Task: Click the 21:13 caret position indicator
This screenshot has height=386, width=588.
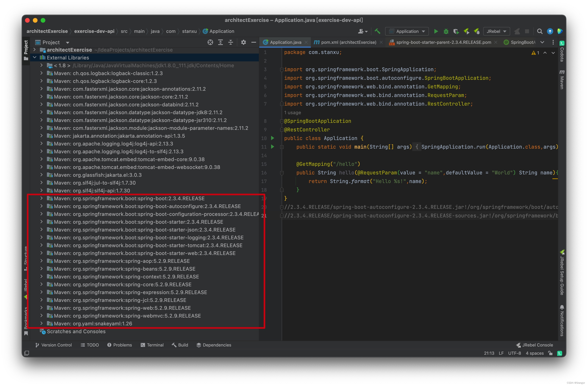Action: click(489, 353)
